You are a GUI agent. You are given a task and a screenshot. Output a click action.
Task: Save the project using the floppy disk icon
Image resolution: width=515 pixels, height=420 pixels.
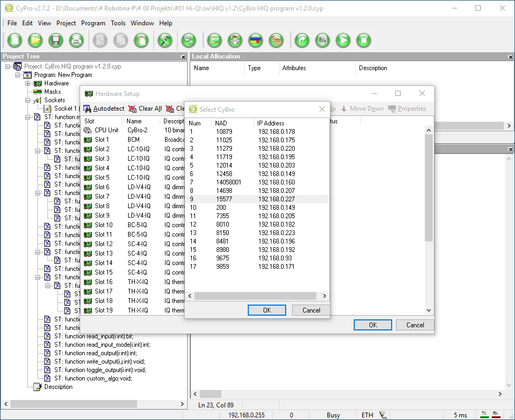(x=55, y=40)
